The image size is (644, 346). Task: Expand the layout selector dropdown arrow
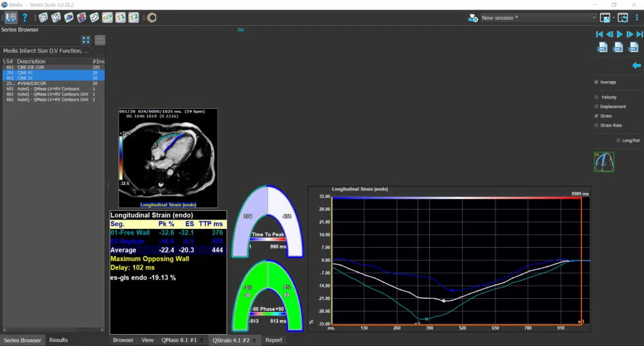tap(613, 18)
